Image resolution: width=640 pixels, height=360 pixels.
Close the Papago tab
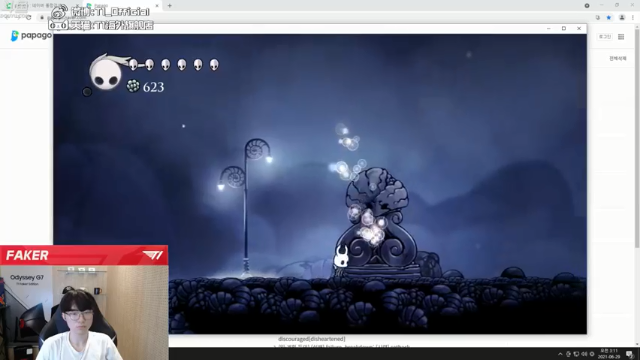pyautogui.click(x=157, y=6)
